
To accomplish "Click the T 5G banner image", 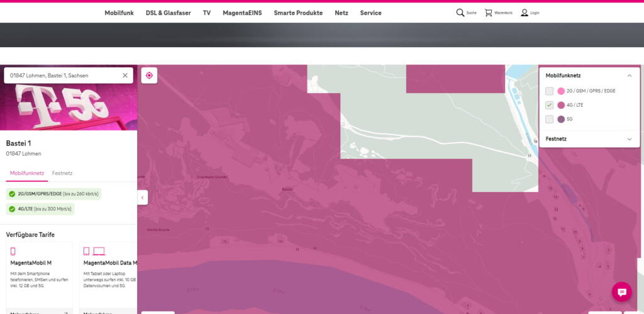I will tap(69, 107).
